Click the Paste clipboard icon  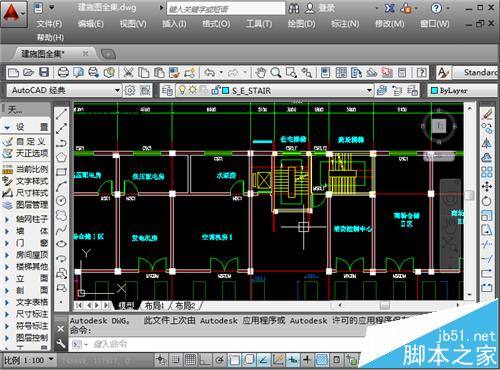(159, 72)
